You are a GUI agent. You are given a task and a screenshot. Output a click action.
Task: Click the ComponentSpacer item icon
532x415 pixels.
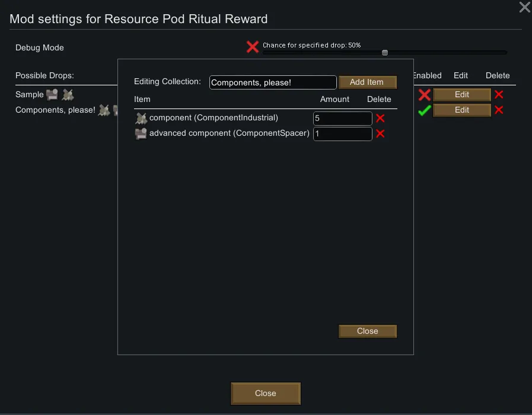pos(141,134)
